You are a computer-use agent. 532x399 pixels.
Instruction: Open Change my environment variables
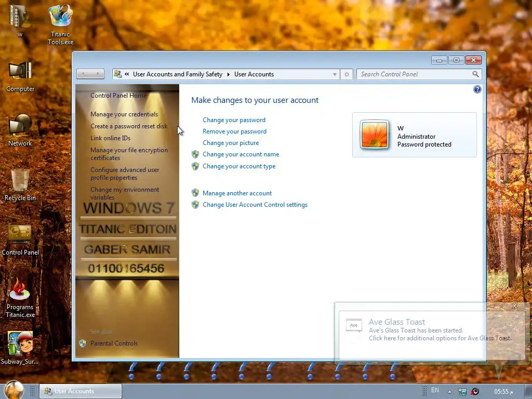[125, 193]
